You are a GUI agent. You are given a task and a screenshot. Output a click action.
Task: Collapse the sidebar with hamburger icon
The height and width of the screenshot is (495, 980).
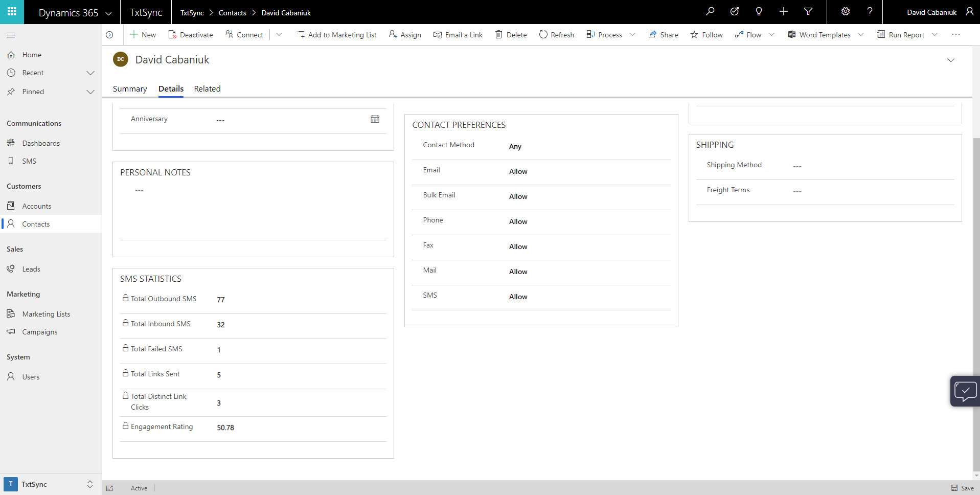pos(11,35)
